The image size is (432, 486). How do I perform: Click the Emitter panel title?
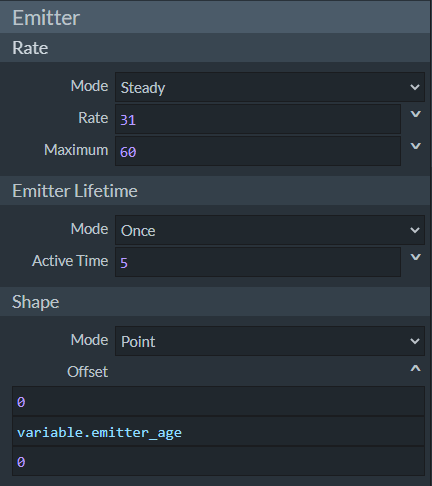pyautogui.click(x=46, y=17)
